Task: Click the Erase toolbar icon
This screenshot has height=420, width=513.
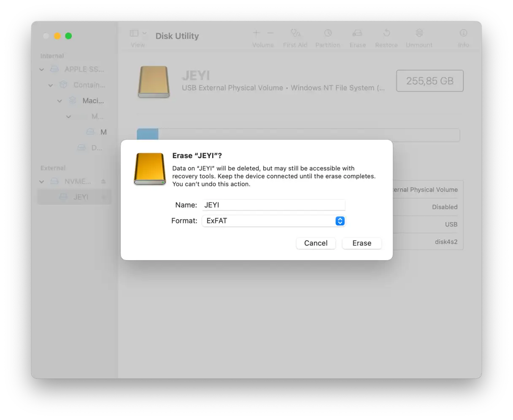Action: [x=357, y=33]
